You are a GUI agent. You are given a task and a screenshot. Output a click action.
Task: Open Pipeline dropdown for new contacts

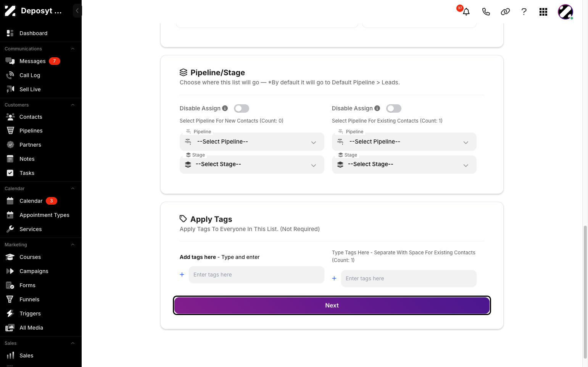pos(252,142)
